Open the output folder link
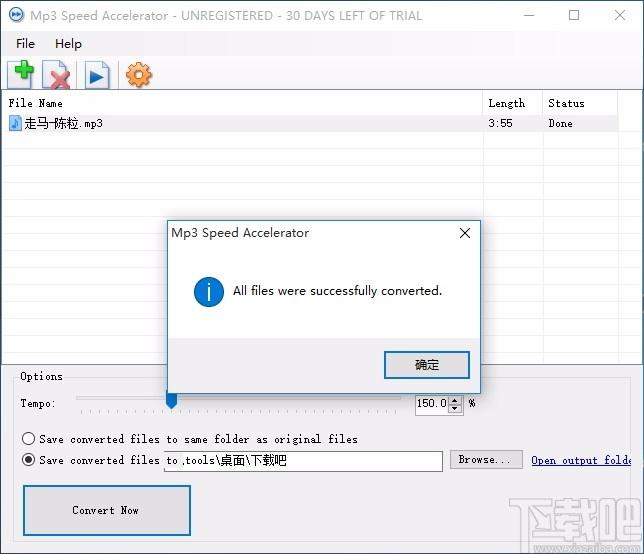Viewport: 644px width, 554px height. tap(581, 460)
